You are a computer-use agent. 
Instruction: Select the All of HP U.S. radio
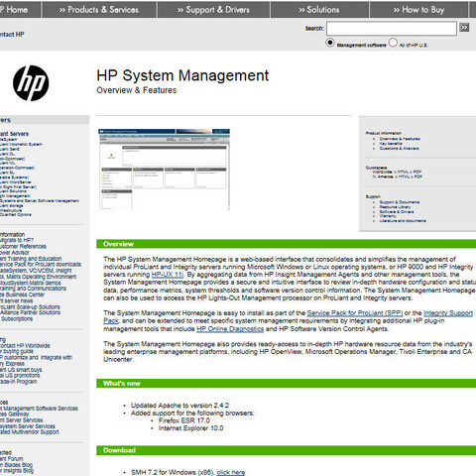point(393,43)
